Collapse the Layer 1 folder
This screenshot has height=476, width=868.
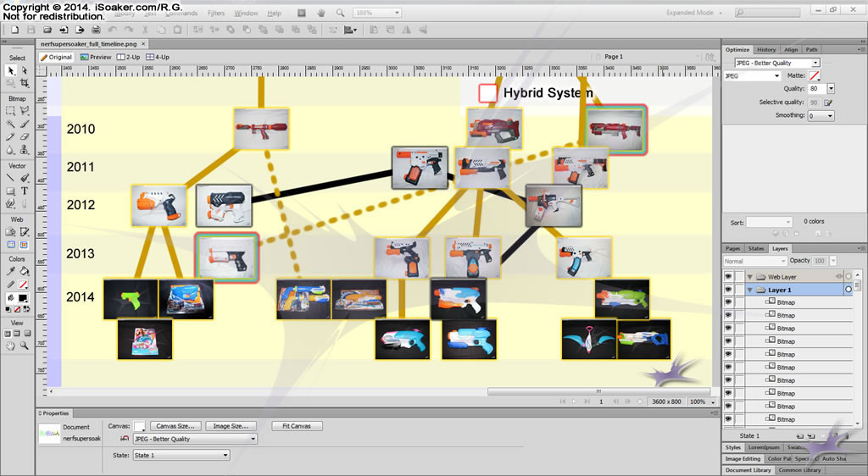(x=750, y=290)
